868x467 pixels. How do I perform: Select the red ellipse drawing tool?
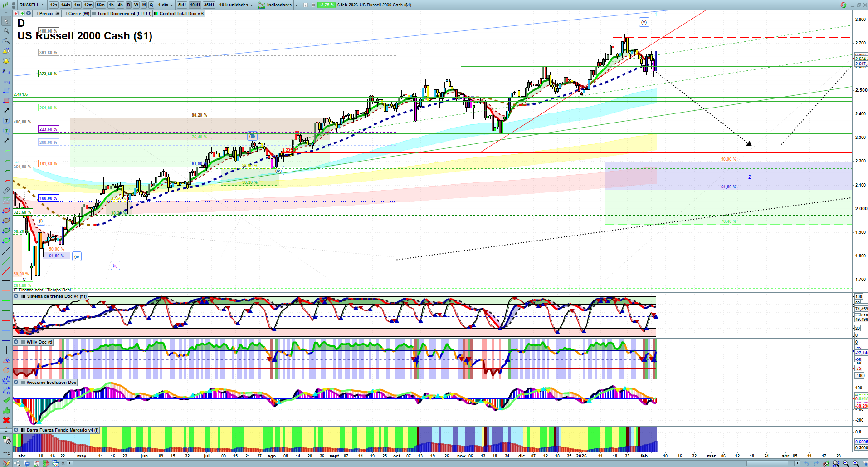click(6, 211)
